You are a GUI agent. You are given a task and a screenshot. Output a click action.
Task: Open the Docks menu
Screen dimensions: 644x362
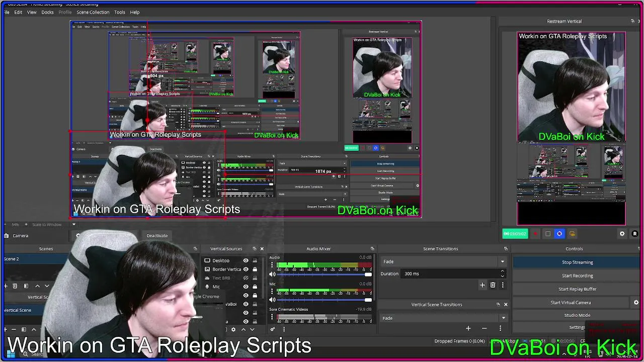click(47, 12)
